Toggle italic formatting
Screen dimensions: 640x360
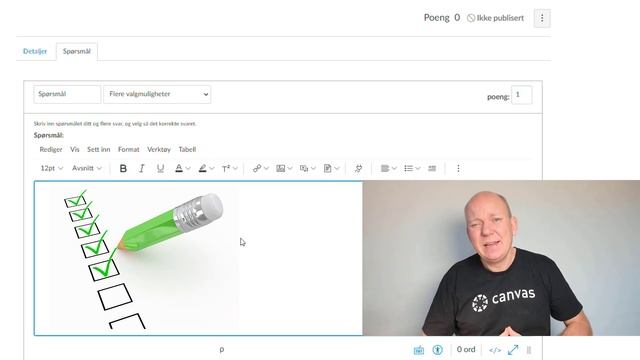point(142,168)
